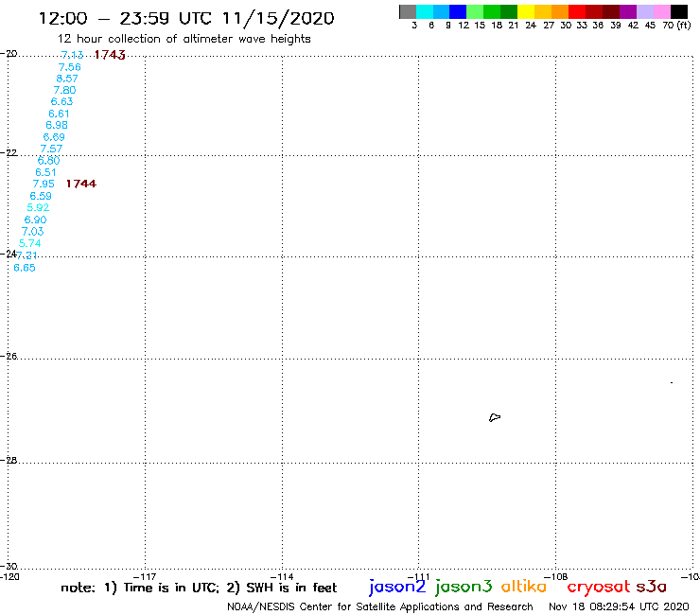
Task: Click the wave height value 6.90
Action: tap(35, 220)
